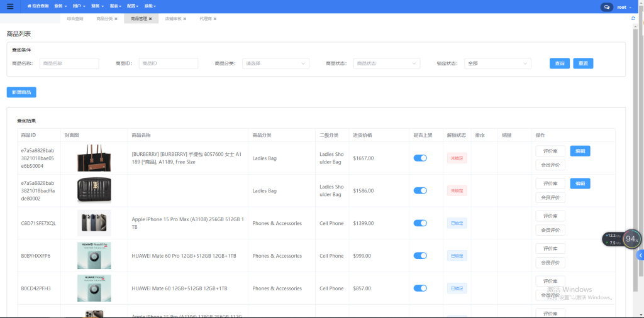
Task: Open the root user account dropdown
Action: click(x=623, y=7)
